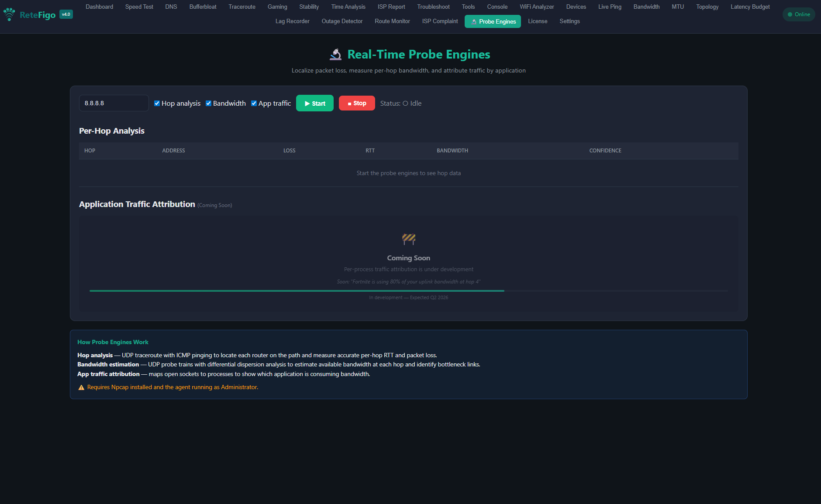Image resolution: width=821 pixels, height=504 pixels.
Task: Click the Bandwidth column header
Action: [x=452, y=151]
